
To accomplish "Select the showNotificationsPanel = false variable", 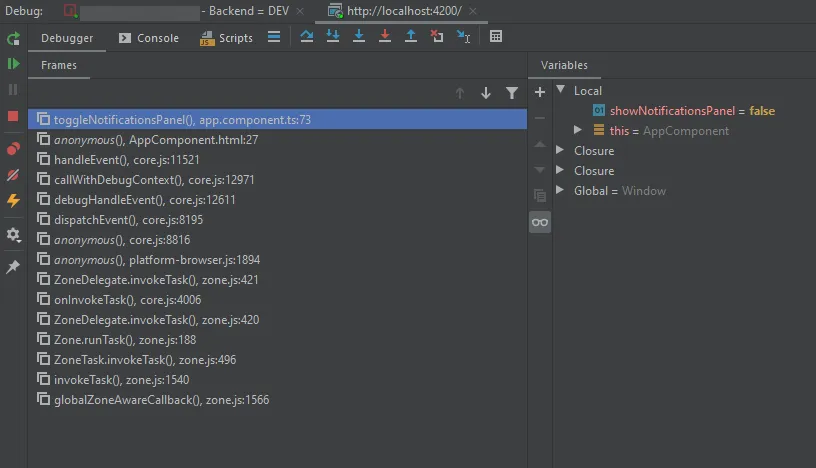I will click(683, 110).
